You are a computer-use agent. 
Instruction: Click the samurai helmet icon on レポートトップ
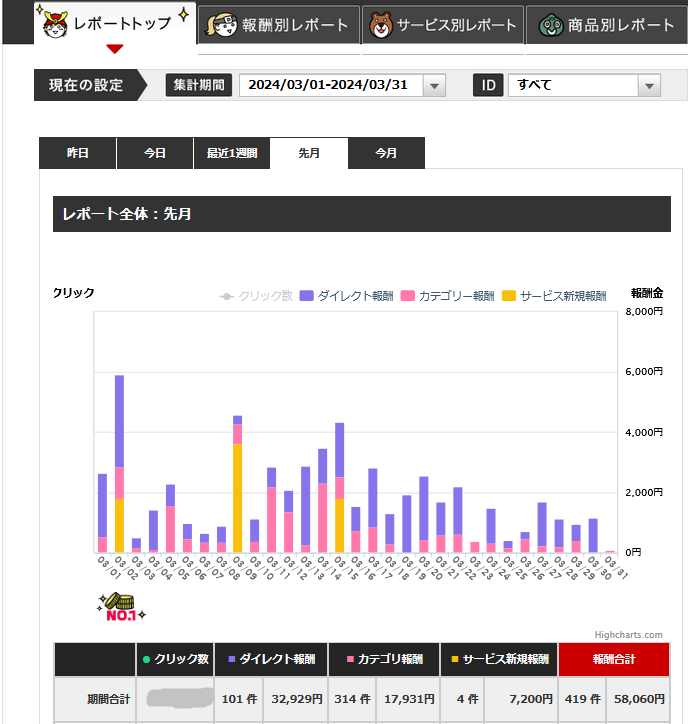53,21
